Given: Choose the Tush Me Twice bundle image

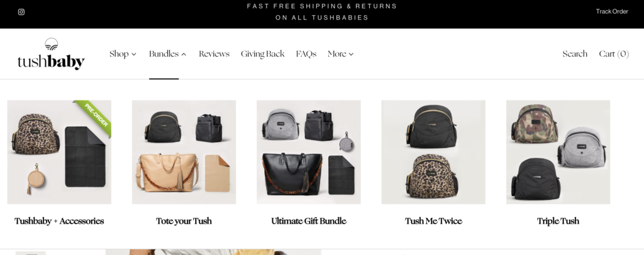Looking at the screenshot, I should pyautogui.click(x=433, y=152).
